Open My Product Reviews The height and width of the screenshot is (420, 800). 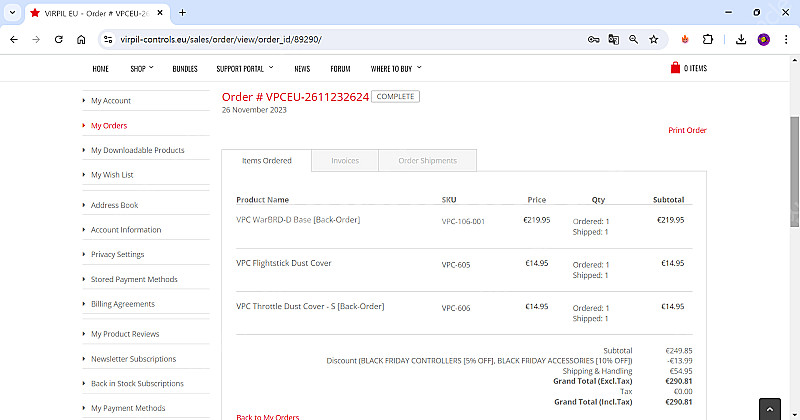pos(125,334)
